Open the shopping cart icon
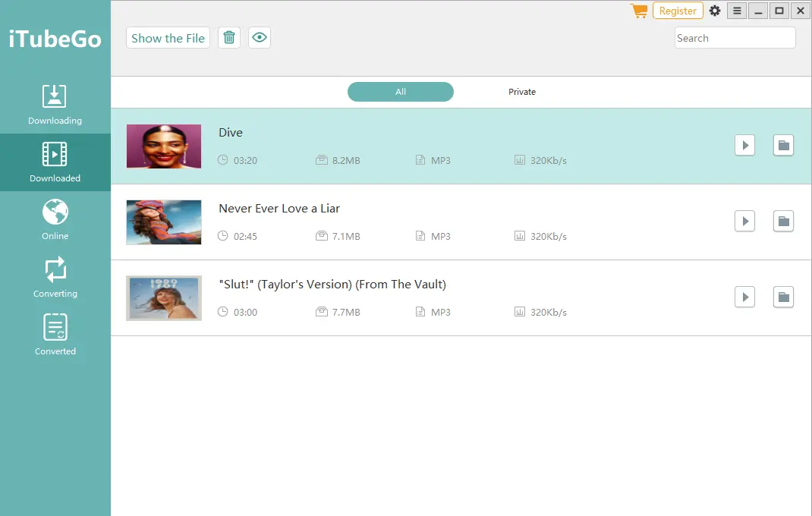This screenshot has width=812, height=516. coord(638,11)
